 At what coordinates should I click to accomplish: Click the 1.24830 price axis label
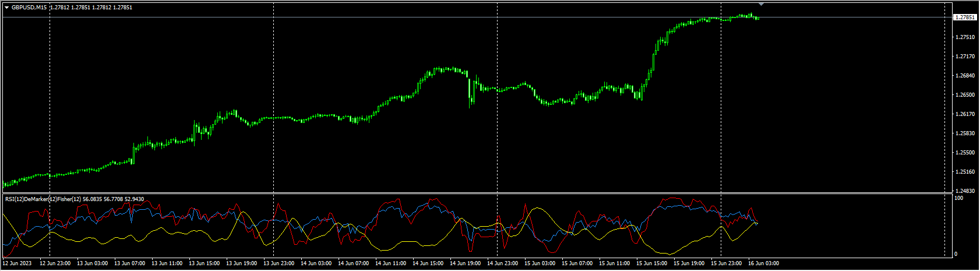click(x=964, y=191)
